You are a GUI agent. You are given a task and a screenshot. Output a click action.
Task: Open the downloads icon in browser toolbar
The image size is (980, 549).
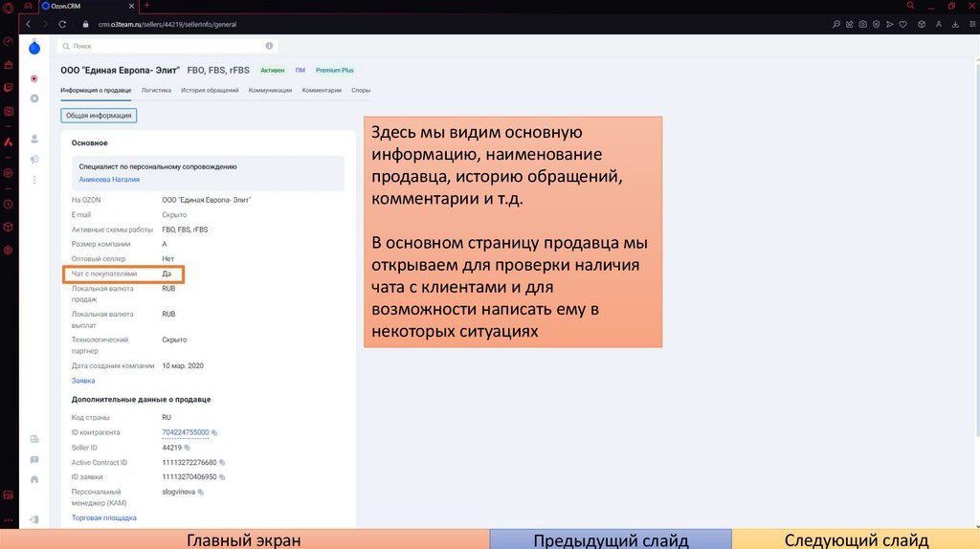(x=956, y=24)
